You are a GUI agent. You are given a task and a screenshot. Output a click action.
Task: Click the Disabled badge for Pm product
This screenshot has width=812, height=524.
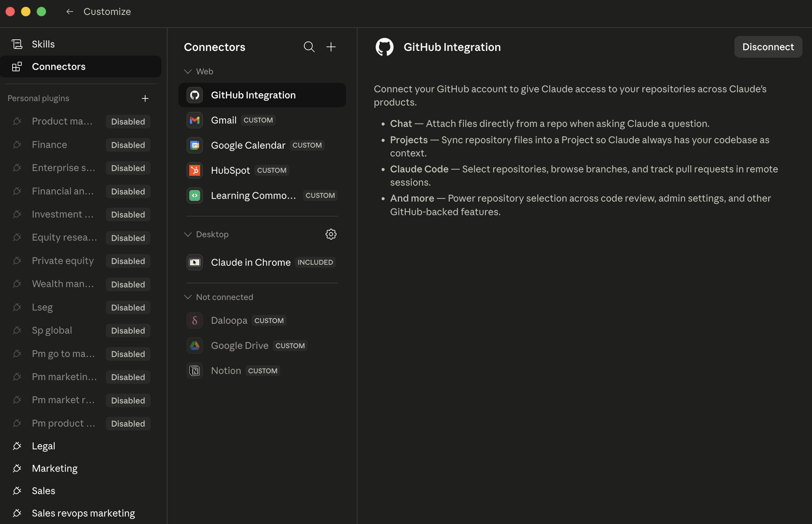click(128, 424)
